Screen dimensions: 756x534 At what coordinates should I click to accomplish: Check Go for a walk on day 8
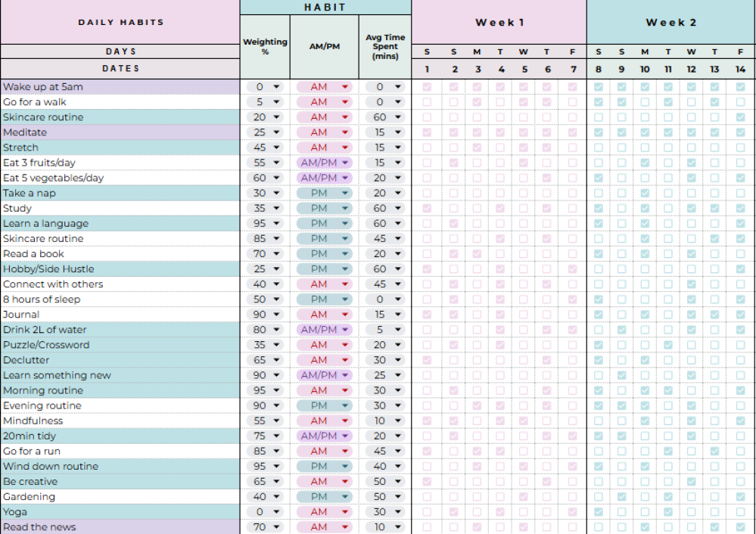click(599, 102)
